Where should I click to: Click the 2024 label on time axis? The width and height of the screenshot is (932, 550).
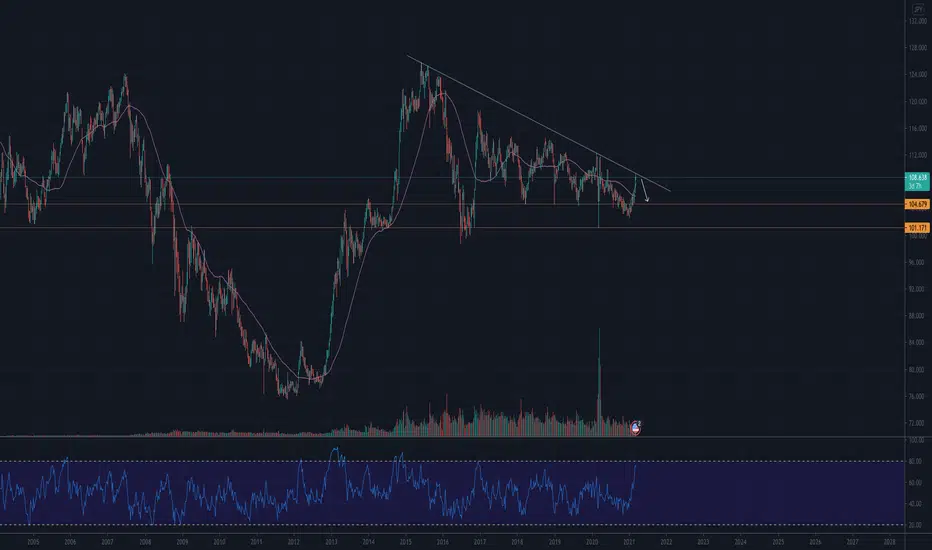click(x=741, y=542)
